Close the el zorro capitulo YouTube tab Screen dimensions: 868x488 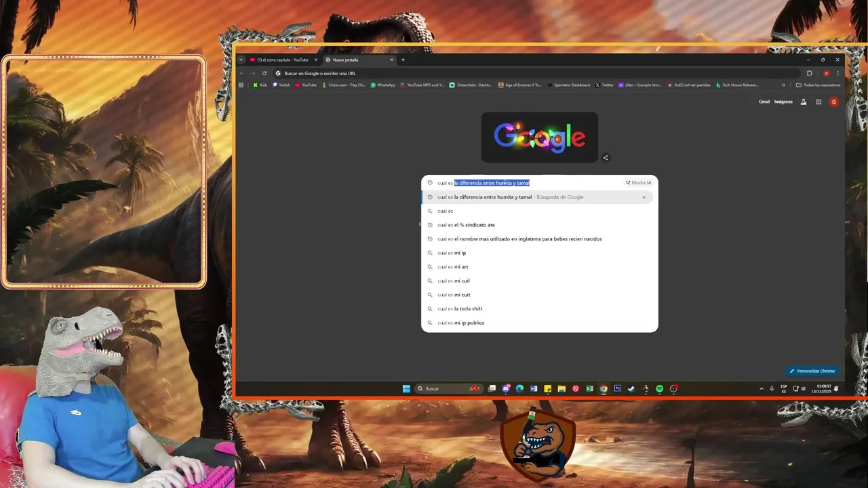tap(315, 60)
